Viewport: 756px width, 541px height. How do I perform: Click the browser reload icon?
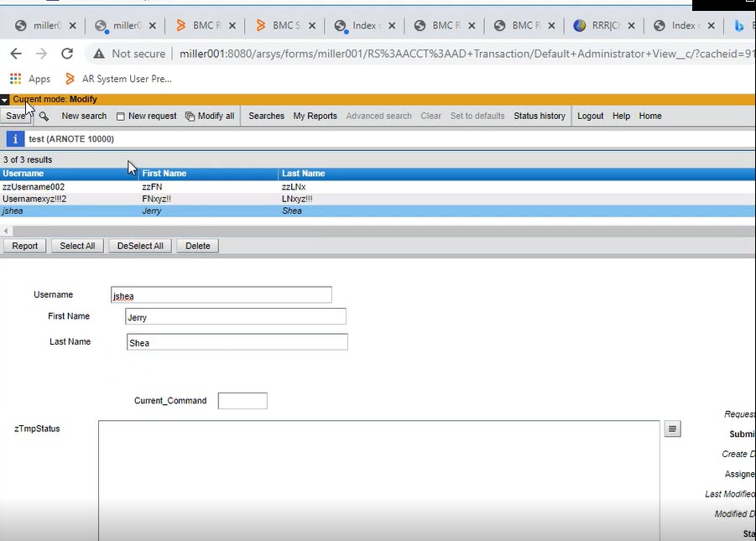click(67, 54)
